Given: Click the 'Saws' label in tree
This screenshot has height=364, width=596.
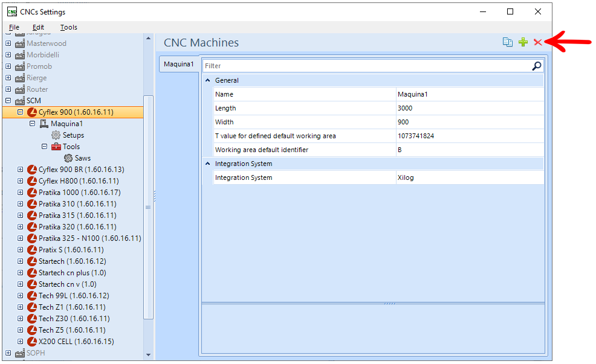Looking at the screenshot, I should pyautogui.click(x=83, y=158).
